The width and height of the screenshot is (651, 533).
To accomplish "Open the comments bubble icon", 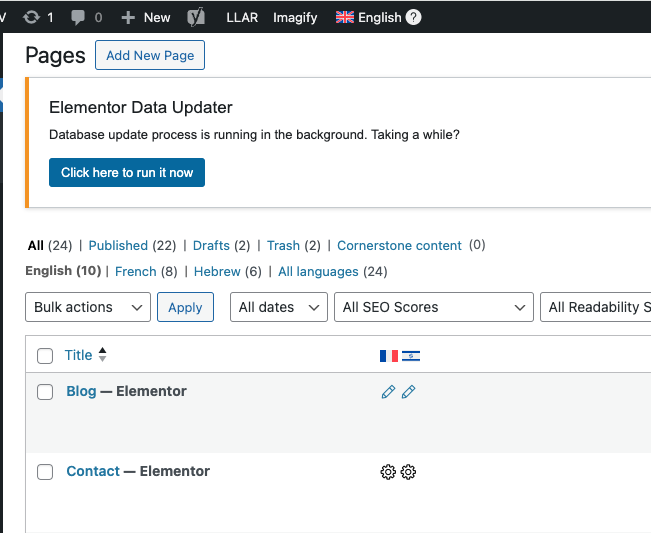I will click(78, 17).
